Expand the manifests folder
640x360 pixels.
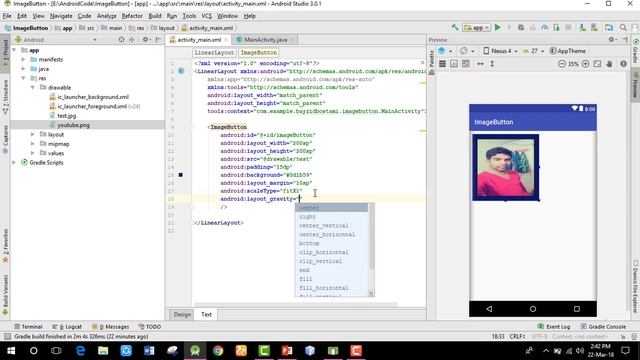[x=23, y=60]
